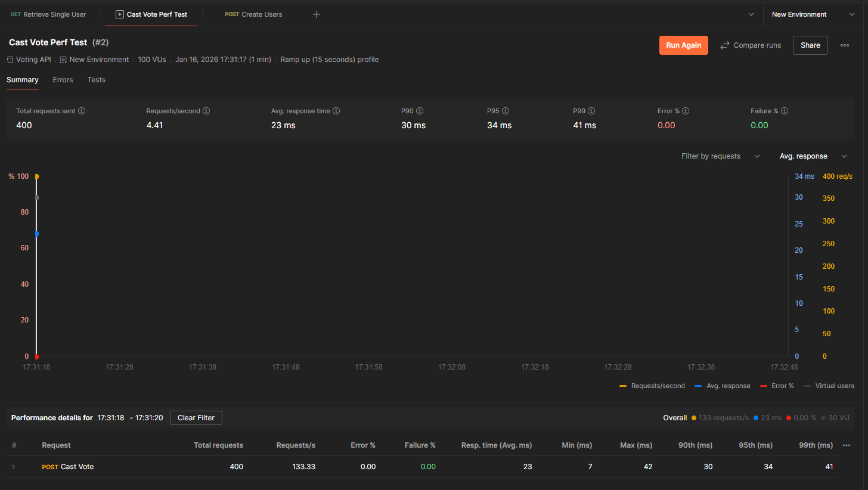Click the environment icon before New Environment in the run details line
868x490 pixels.
click(63, 60)
